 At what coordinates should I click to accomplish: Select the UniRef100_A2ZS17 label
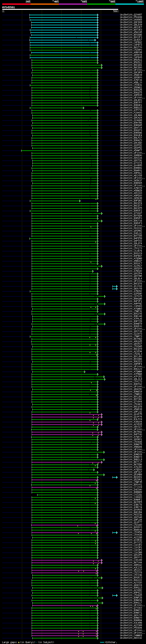coord(131,266)
